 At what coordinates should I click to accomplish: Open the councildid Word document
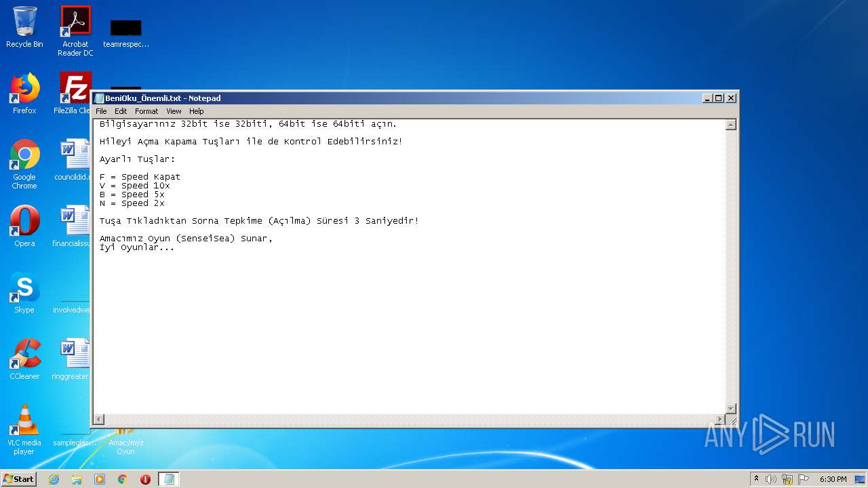[x=74, y=160]
